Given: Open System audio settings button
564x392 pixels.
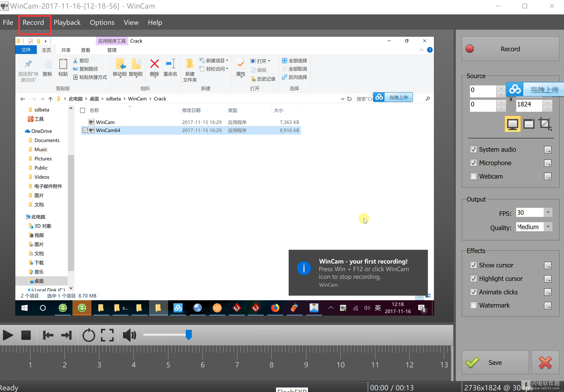Looking at the screenshot, I should pyautogui.click(x=548, y=149).
